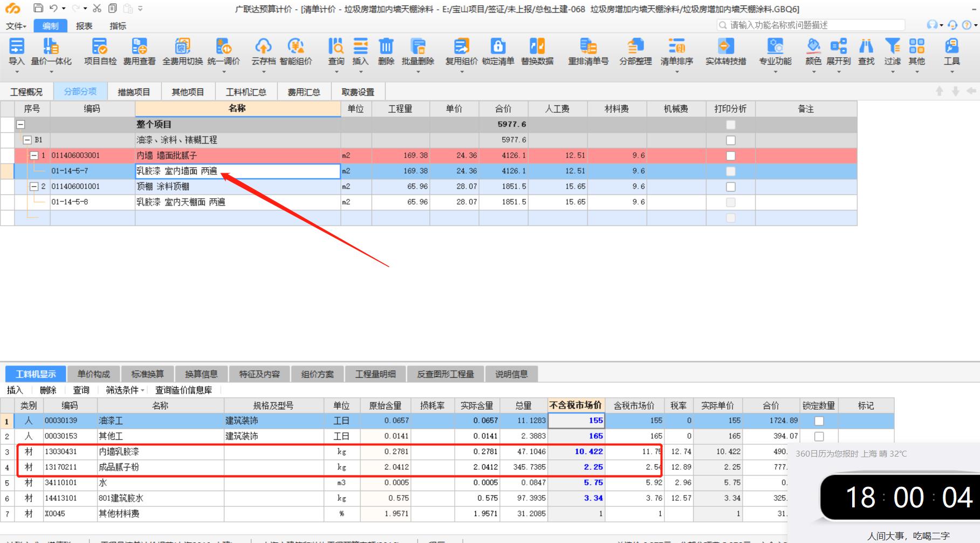The width and height of the screenshot is (980, 543).
Task: Open the 费用汇总 tab
Action: pos(304,92)
